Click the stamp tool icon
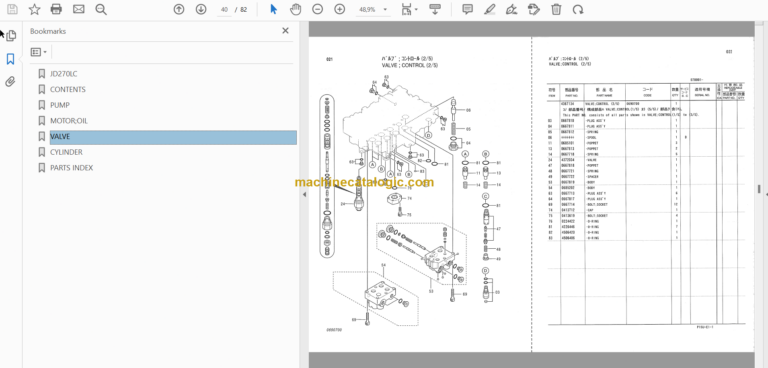This screenshot has width=768, height=368. pos(534,9)
